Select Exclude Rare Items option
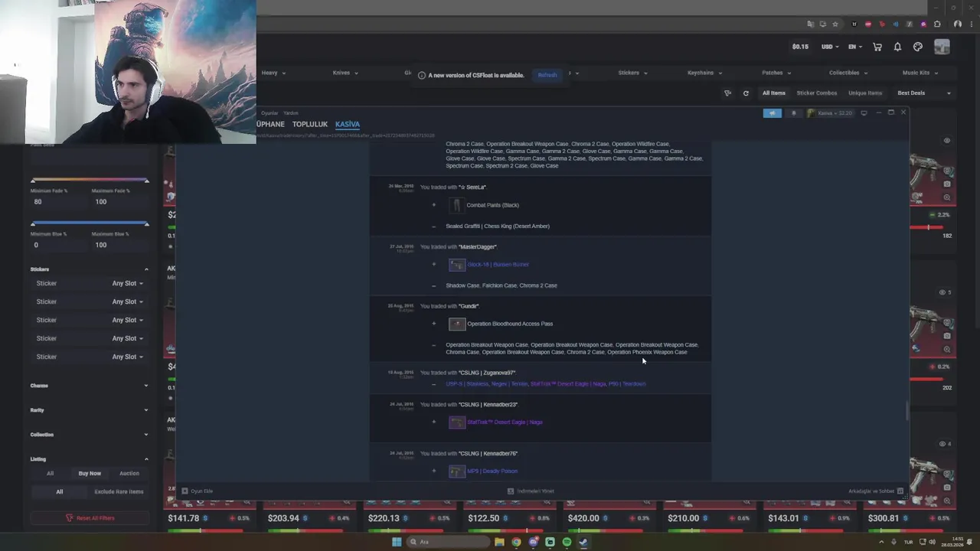 119,492
